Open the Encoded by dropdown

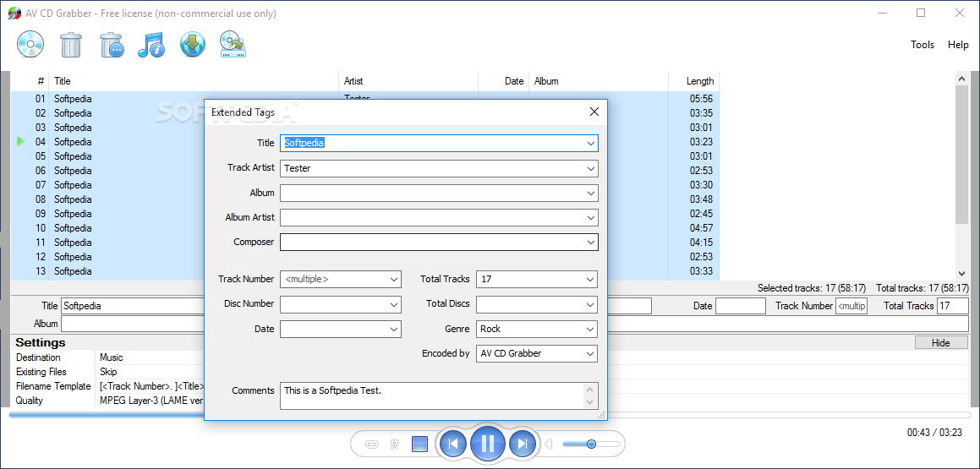tap(591, 353)
